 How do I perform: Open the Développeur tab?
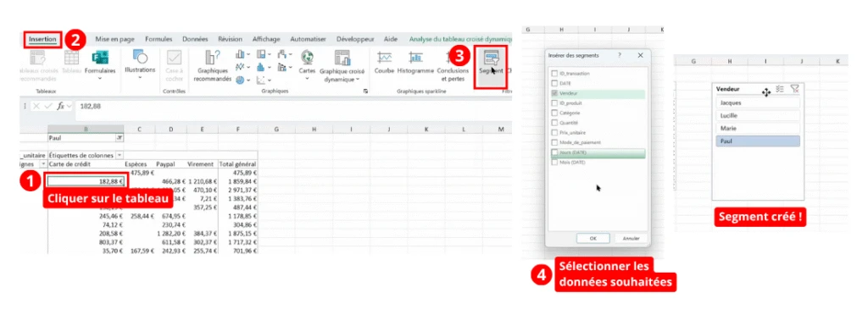coord(355,39)
